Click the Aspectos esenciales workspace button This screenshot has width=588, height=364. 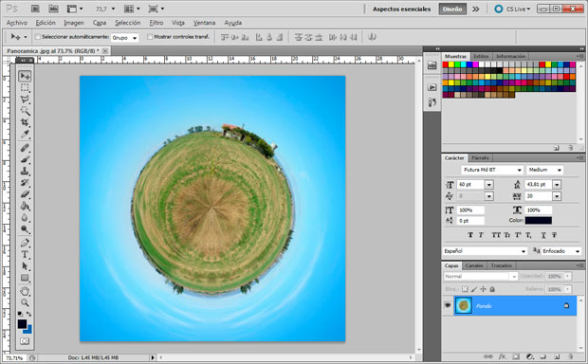click(x=401, y=9)
